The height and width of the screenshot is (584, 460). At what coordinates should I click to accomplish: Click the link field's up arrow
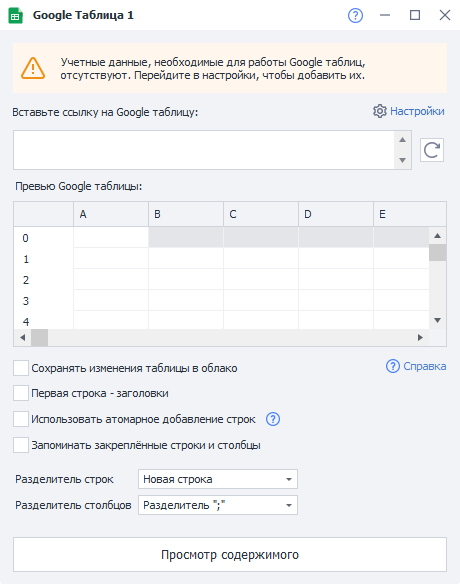(x=402, y=140)
